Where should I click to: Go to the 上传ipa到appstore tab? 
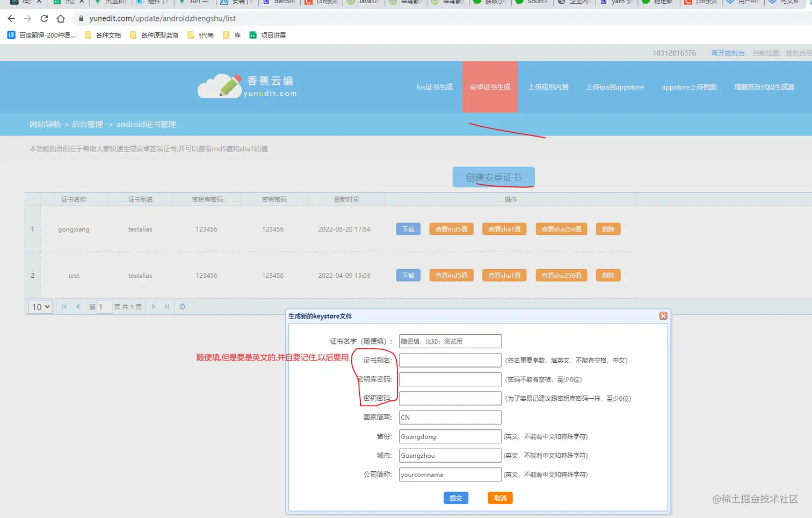615,87
